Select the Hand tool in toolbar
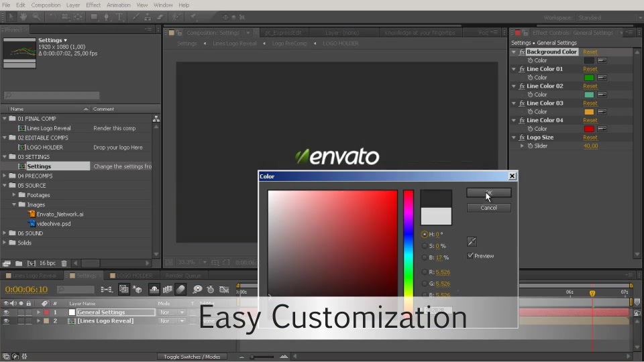 point(23,17)
